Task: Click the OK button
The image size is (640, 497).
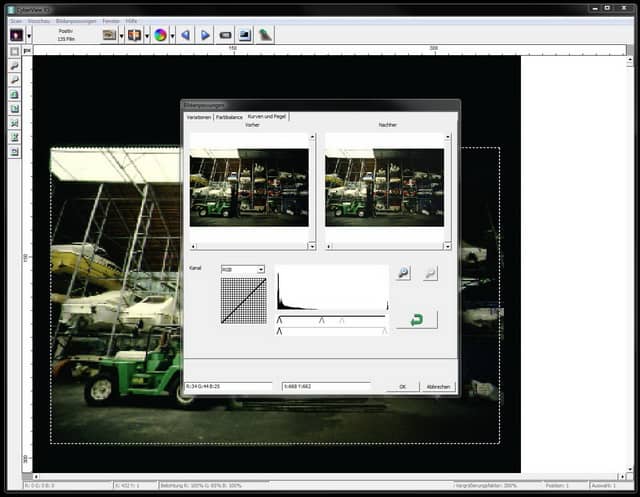Action: click(x=402, y=386)
